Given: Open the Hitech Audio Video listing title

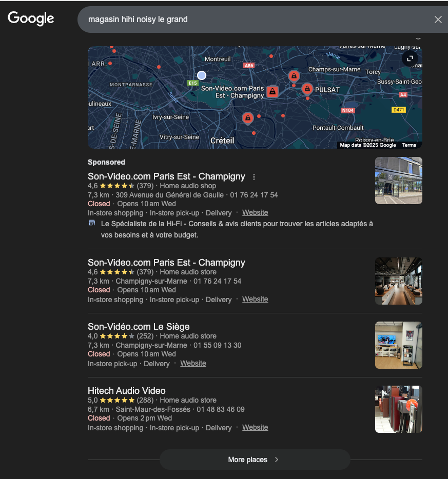Looking at the screenshot, I should coord(126,391).
